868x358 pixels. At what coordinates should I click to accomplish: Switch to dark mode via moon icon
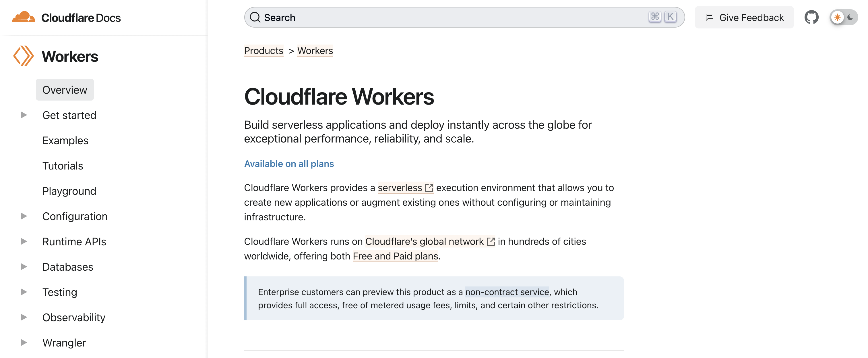(x=850, y=17)
